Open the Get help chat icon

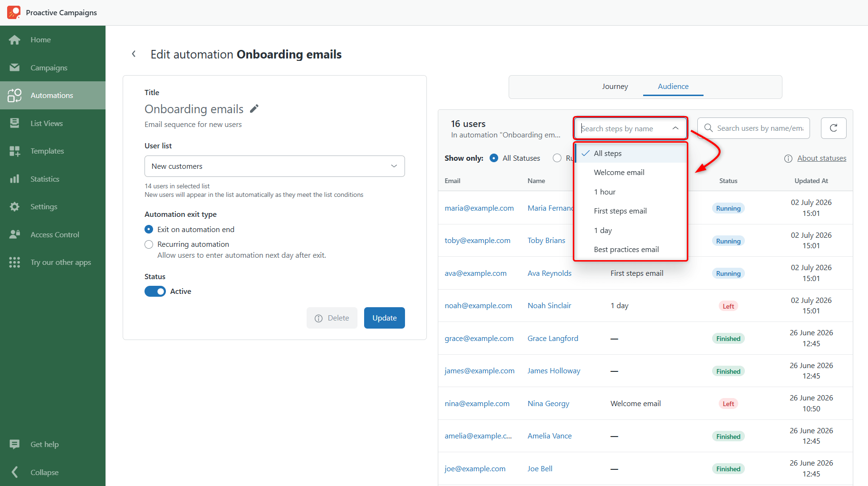click(x=15, y=444)
